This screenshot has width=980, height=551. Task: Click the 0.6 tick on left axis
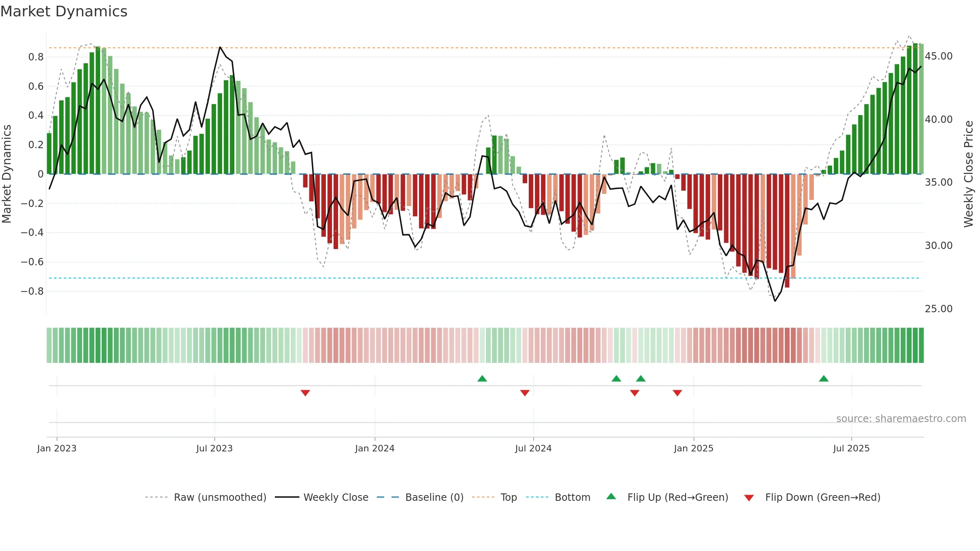[36, 86]
